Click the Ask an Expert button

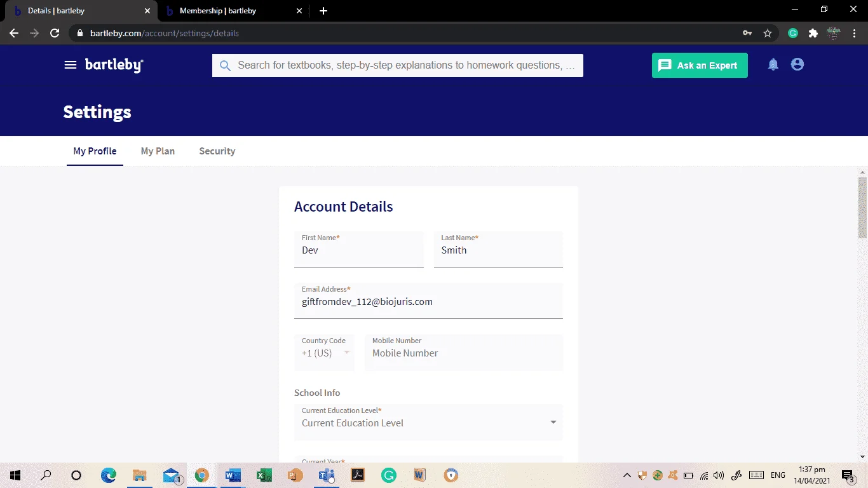pos(700,65)
